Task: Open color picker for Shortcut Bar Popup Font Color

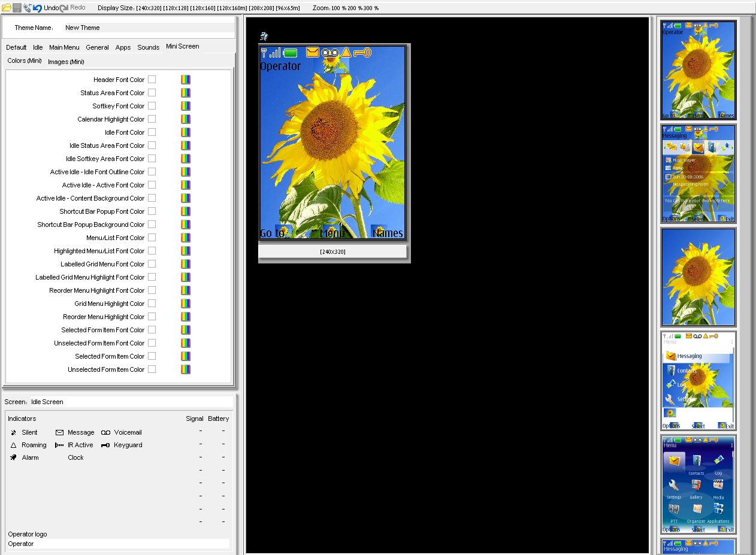Action: (186, 211)
